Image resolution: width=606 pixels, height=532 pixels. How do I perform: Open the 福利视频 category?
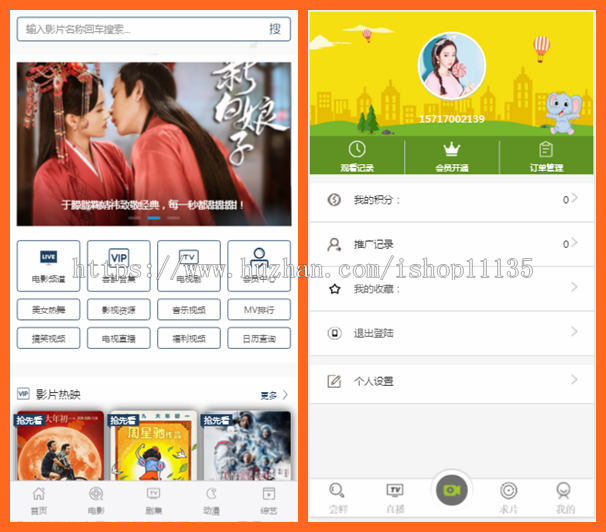pyautogui.click(x=189, y=338)
